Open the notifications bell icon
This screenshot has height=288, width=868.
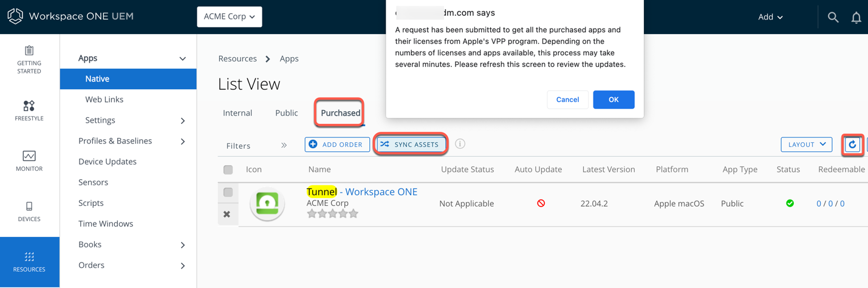856,18
